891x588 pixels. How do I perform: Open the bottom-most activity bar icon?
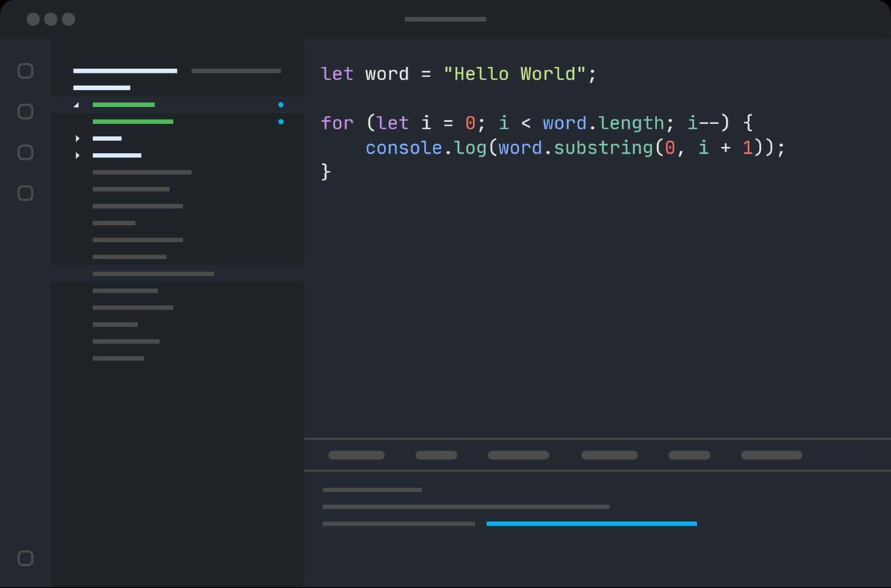pyautogui.click(x=25, y=558)
